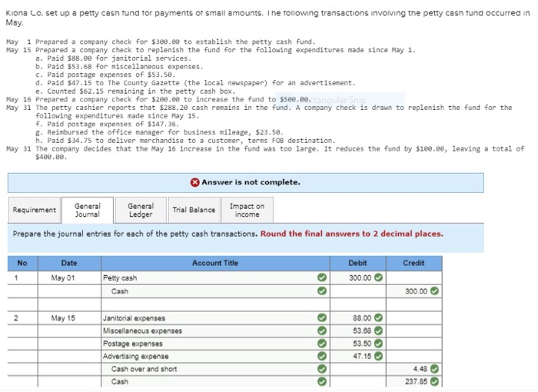Click the No column header
The width and height of the screenshot is (538, 392).
(x=22, y=264)
